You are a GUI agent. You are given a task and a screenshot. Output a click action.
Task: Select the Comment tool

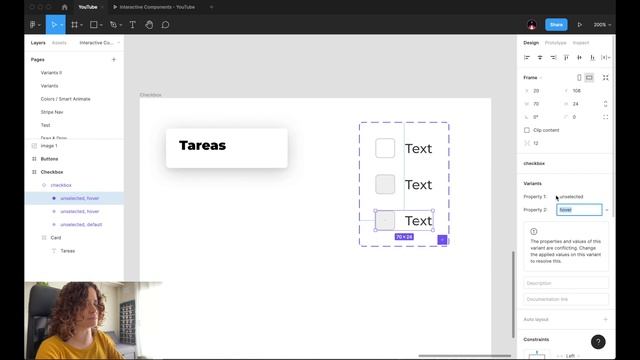(x=165, y=25)
